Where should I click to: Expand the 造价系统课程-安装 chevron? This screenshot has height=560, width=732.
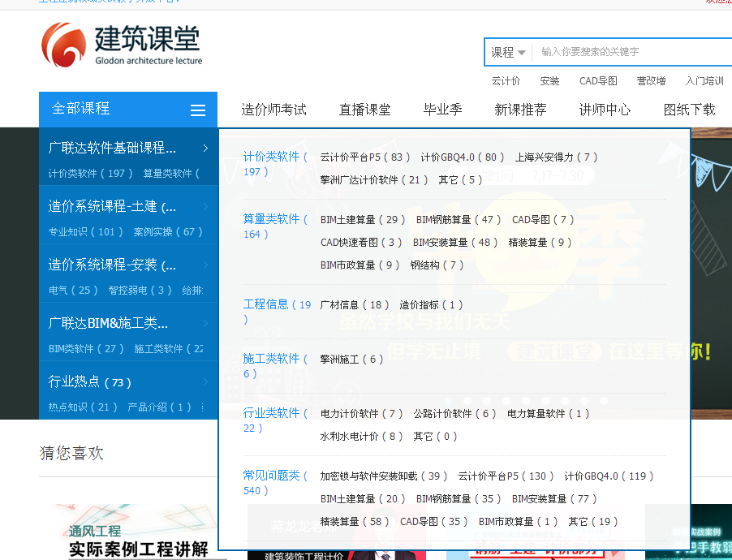(205, 265)
